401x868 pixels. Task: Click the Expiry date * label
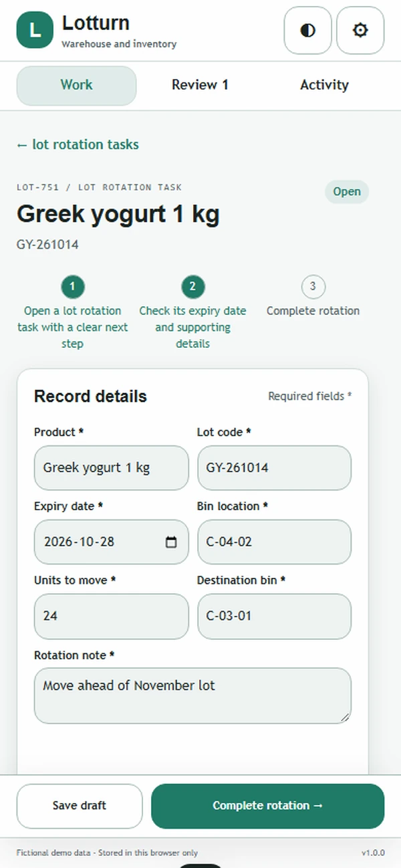click(x=68, y=506)
